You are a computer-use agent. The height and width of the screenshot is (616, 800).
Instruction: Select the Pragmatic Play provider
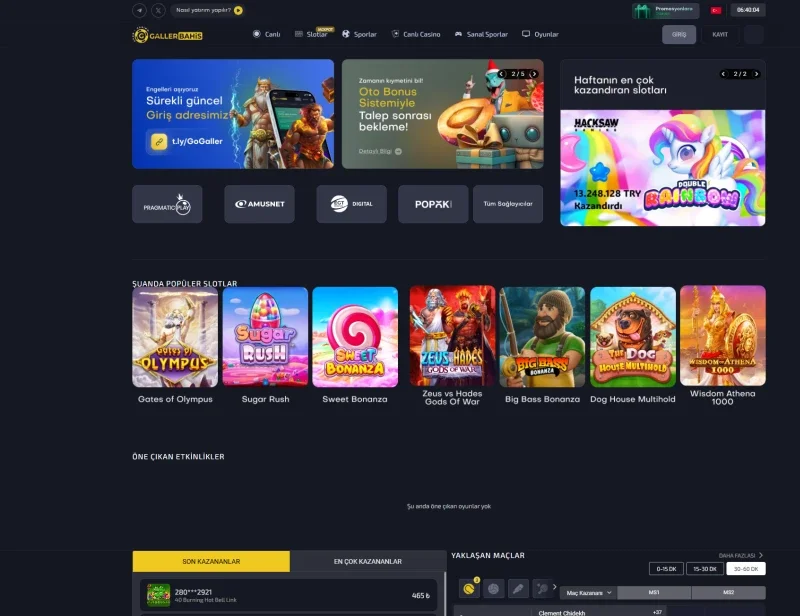point(167,204)
